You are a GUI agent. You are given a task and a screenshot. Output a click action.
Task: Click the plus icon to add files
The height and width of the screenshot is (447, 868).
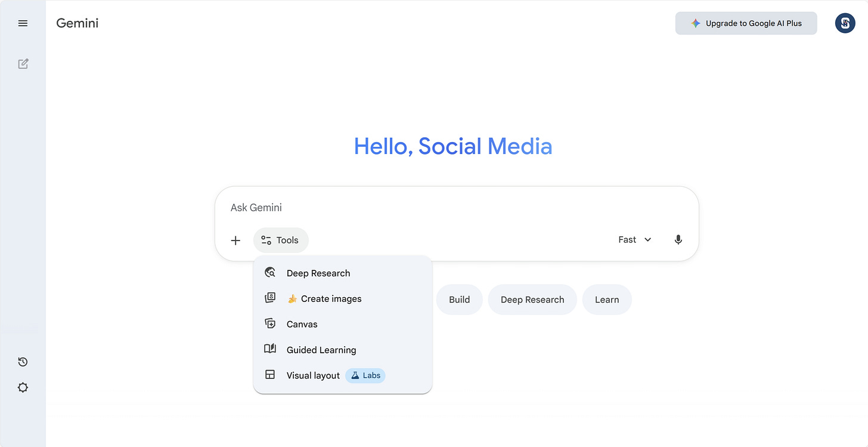[x=235, y=240]
